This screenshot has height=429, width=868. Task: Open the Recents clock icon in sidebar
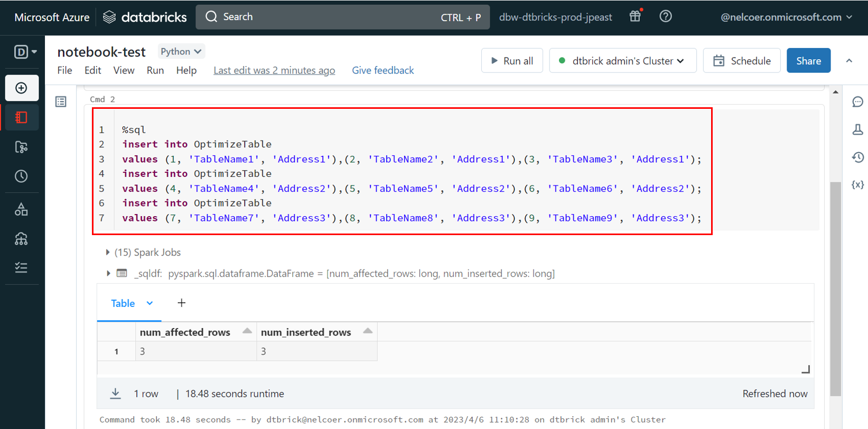21,176
